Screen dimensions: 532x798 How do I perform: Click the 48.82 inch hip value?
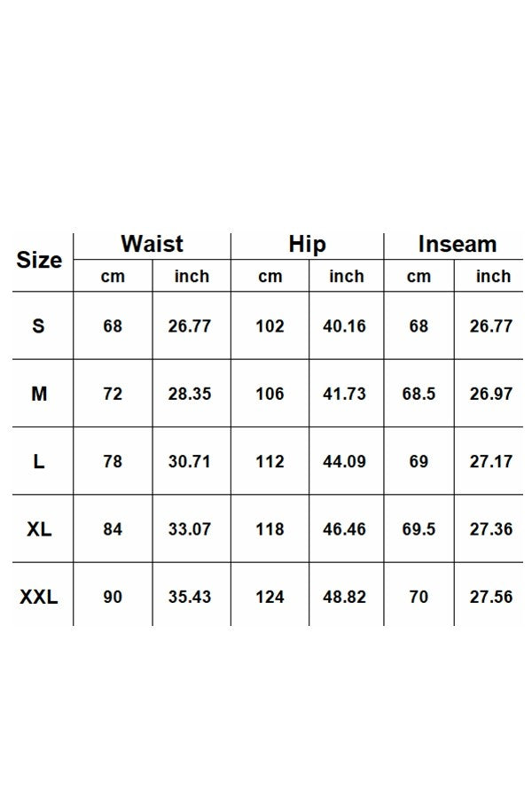[345, 598]
